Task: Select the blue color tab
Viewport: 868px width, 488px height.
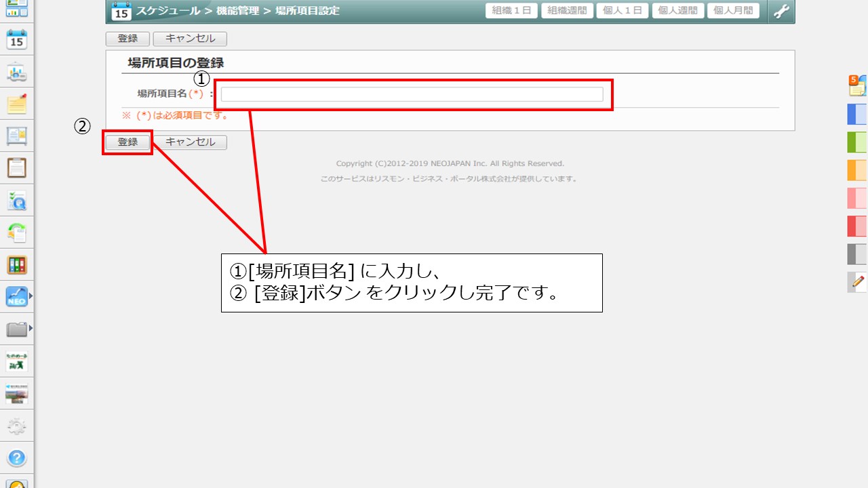Action: point(857,115)
